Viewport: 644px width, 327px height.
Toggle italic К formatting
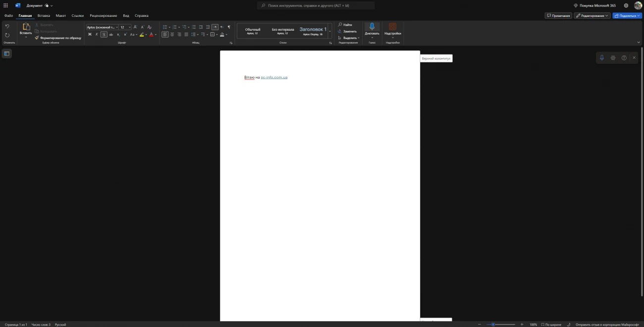[97, 35]
